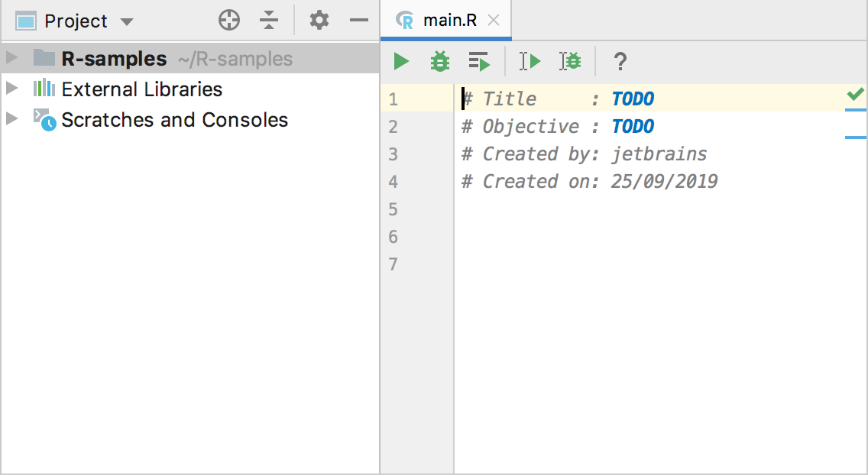
Task: Expand the External Libraries node
Action: point(11,89)
